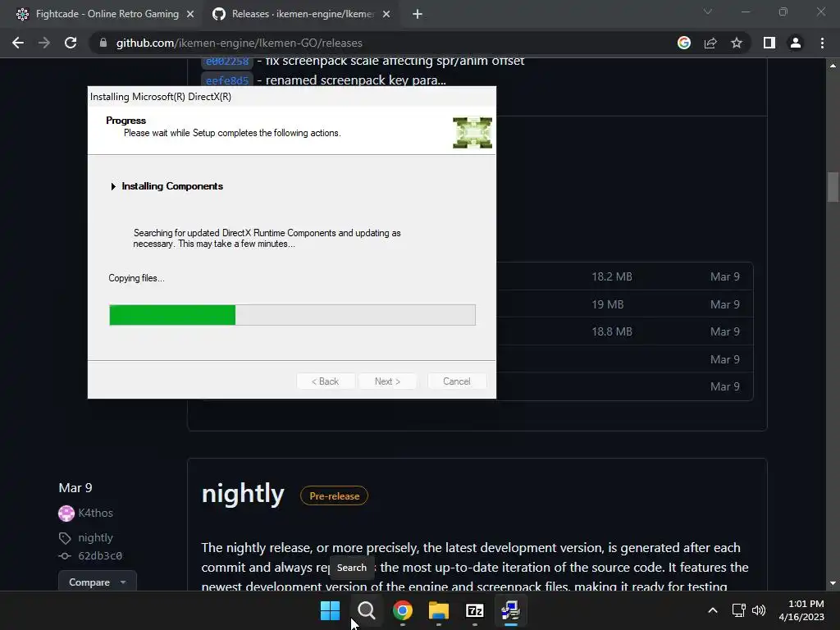This screenshot has height=630, width=840.
Task: Cancel the DirectX installation
Action: tap(456, 381)
